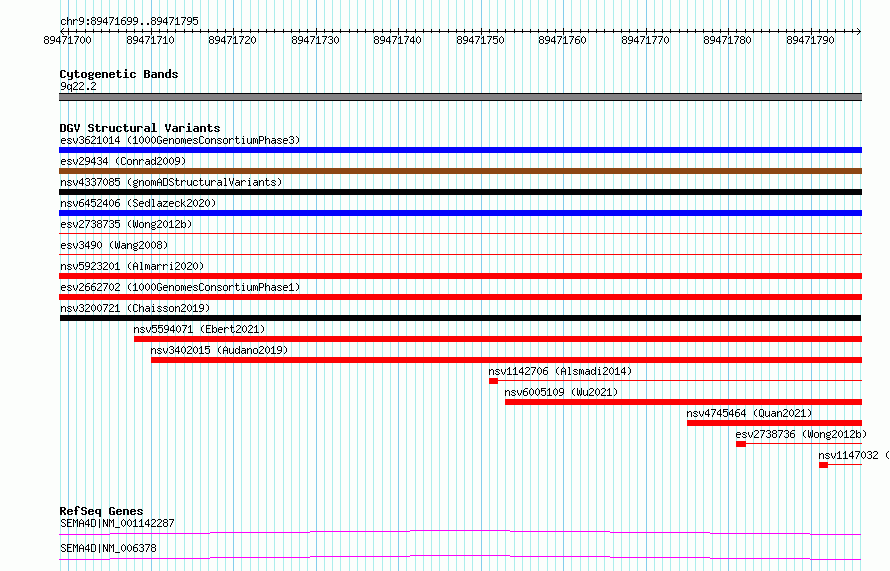890x571 pixels.
Task: Click the small red nsv1142706 block
Action: coord(493,381)
